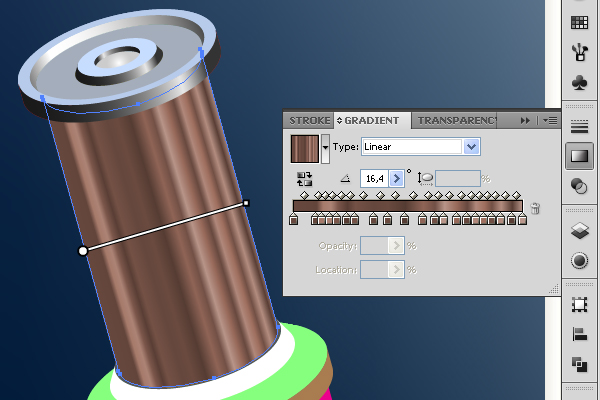Viewport: 600px width, 400px height.
Task: Click the aspect ratio percent field
Action: point(458,179)
